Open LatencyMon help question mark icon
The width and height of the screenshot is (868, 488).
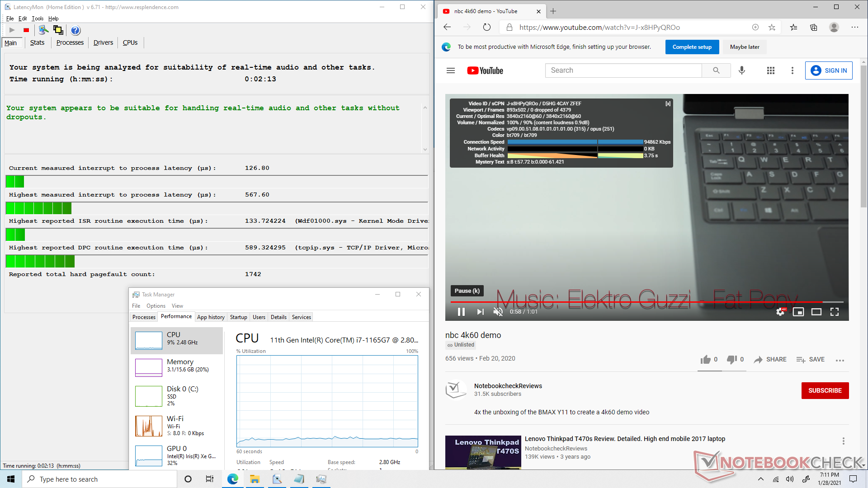click(75, 30)
